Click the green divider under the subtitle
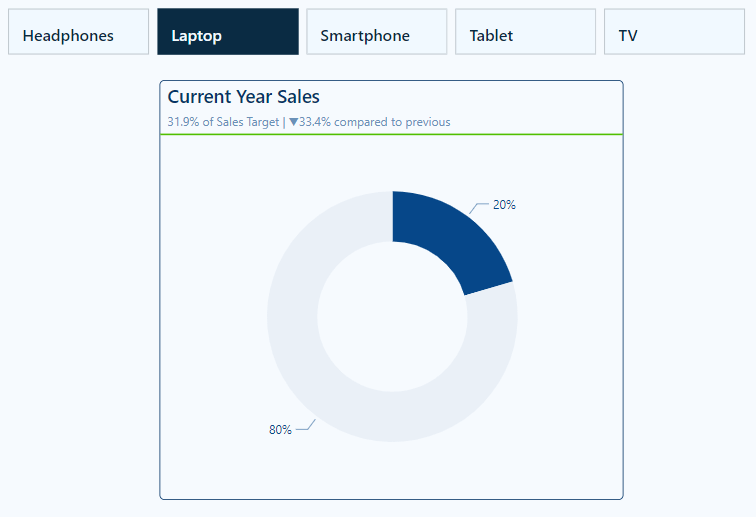Screen dimensions: 756x517 pyautogui.click(x=391, y=134)
